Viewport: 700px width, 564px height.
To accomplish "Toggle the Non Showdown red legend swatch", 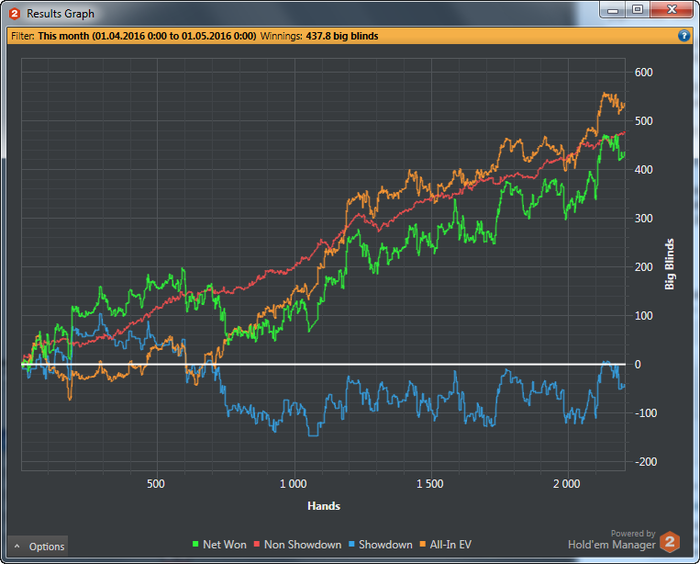I will [257, 544].
